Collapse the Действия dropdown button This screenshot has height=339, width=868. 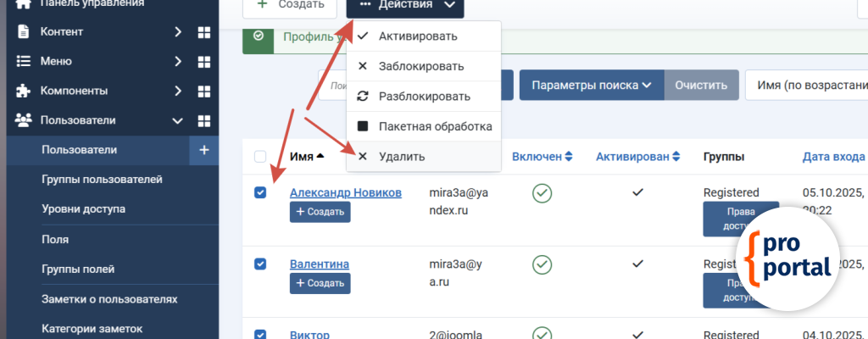[405, 5]
